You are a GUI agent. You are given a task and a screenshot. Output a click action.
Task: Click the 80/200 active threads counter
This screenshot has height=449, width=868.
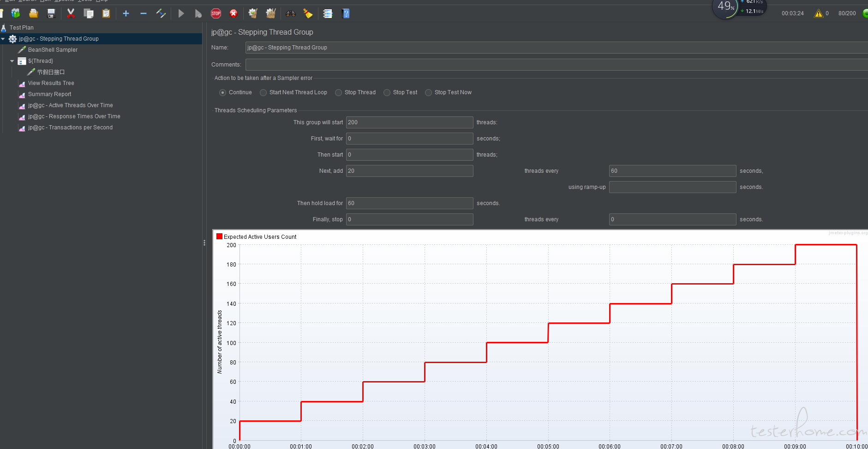click(847, 13)
